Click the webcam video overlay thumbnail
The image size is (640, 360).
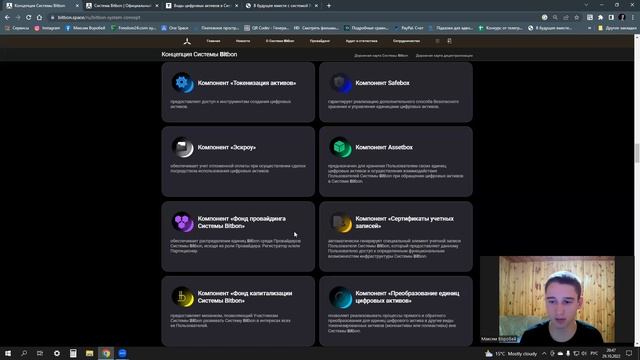pyautogui.click(x=557, y=300)
